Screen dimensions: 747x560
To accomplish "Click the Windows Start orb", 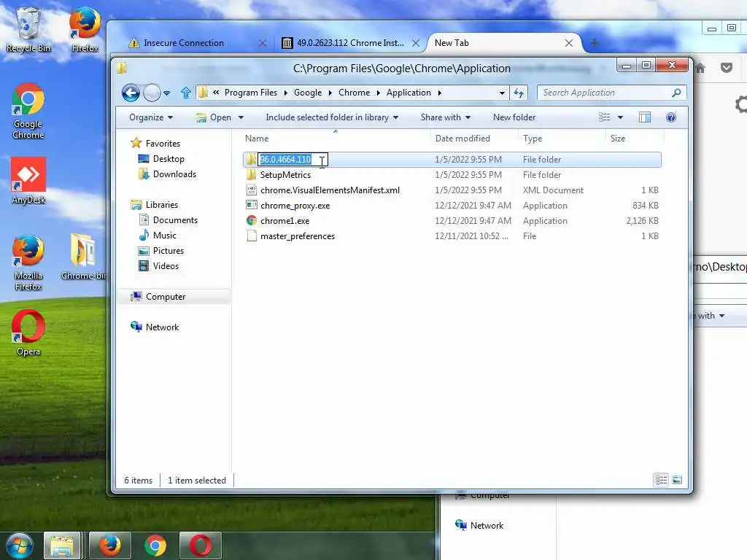I will pos(19,545).
